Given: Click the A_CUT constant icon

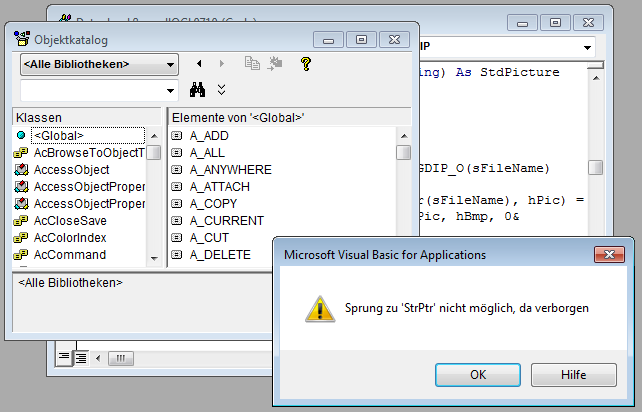Looking at the screenshot, I should [x=176, y=238].
